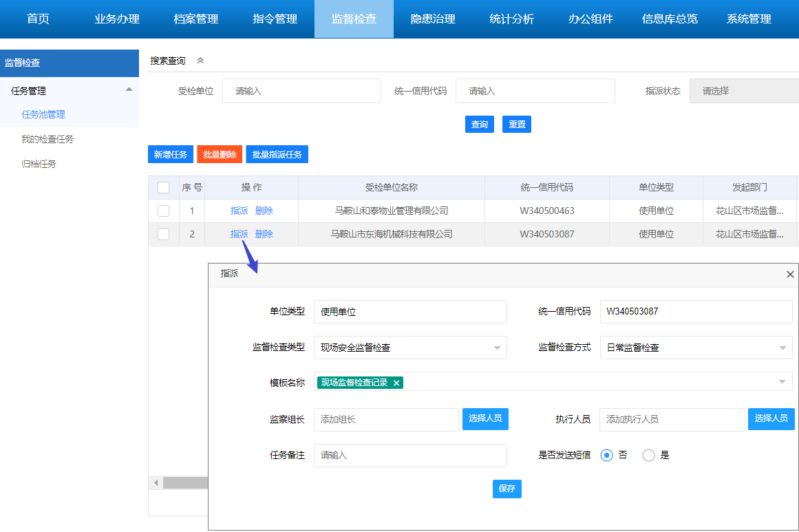The image size is (799, 532).
Task: Click the dialog 统一信用代码 field W340503087
Action: [x=696, y=312]
